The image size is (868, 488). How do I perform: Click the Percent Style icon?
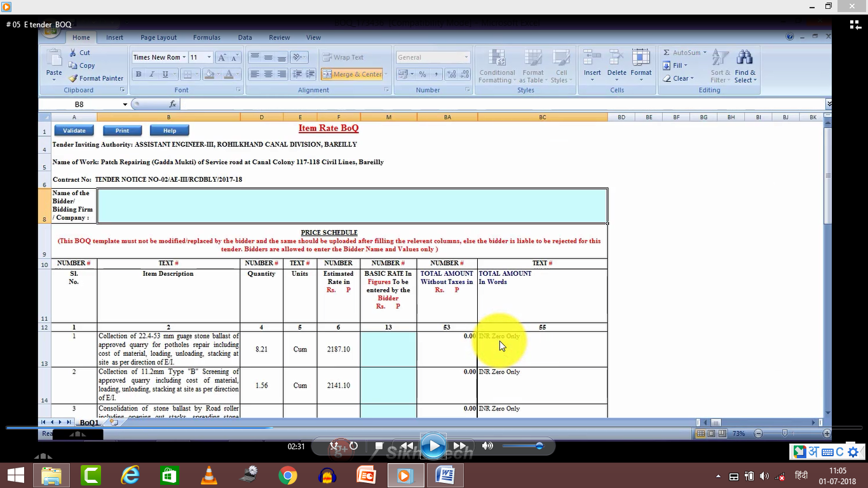[421, 74]
